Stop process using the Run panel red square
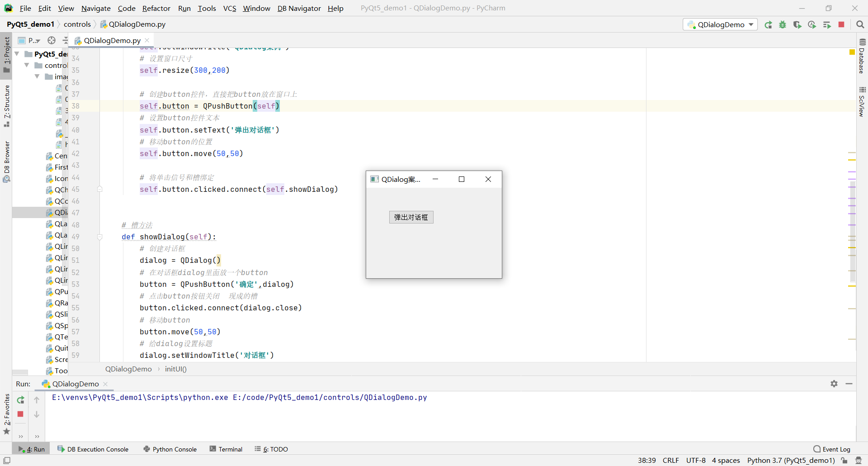The width and height of the screenshot is (868, 466). [20, 414]
